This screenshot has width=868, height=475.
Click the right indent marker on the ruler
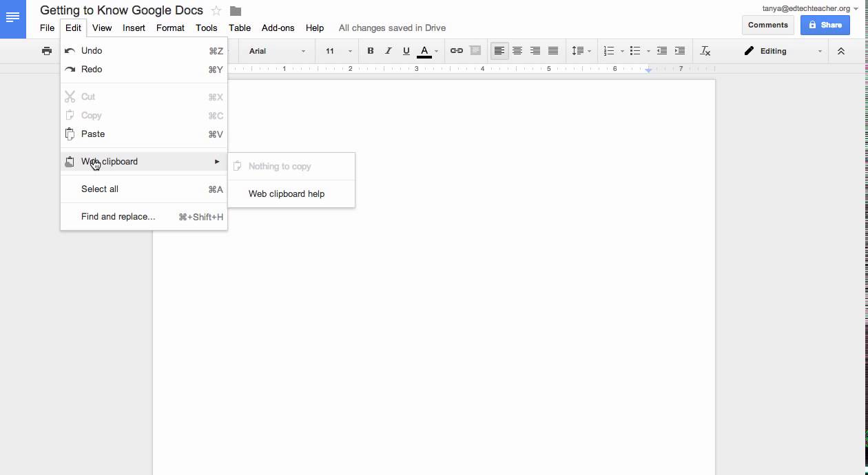648,70
